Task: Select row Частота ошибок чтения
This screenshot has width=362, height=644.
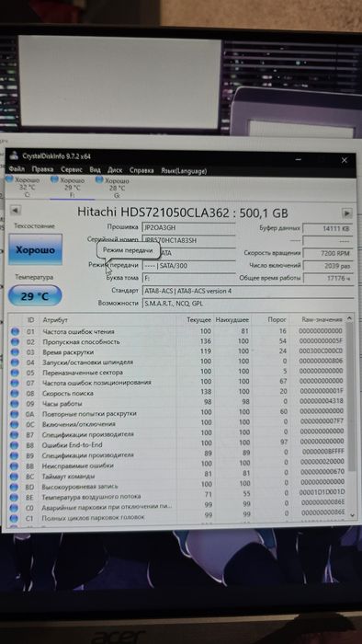Action: pos(177,331)
